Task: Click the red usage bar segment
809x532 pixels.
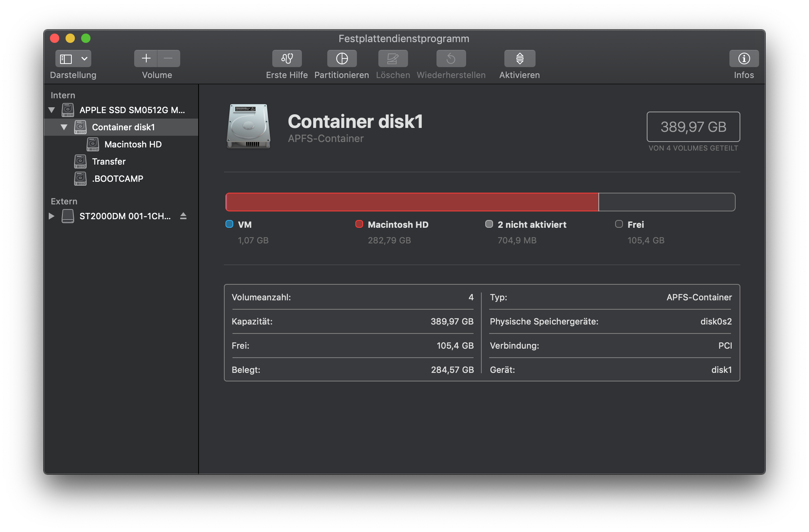Action: pos(412,202)
